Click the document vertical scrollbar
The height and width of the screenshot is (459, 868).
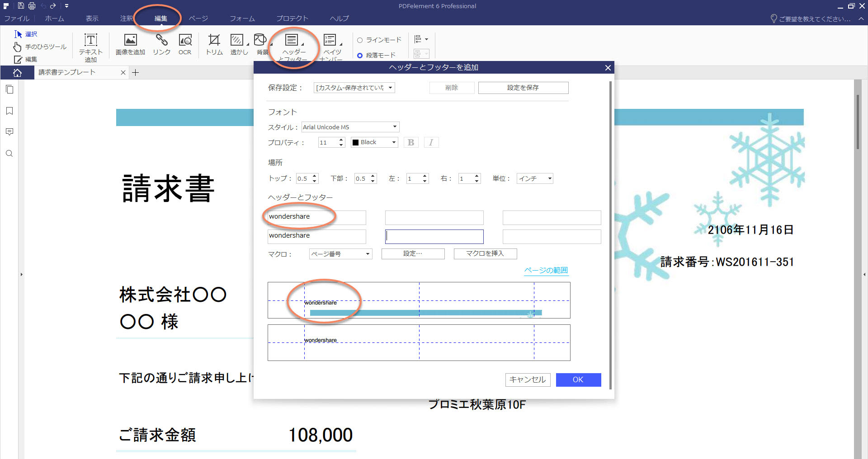[x=858, y=122]
